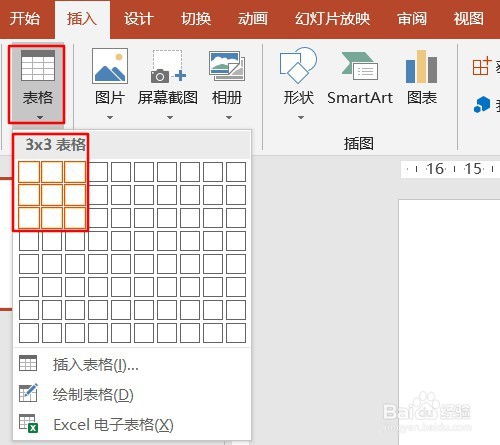Expand the 图片 dropdown arrow
The image size is (500, 445).
coord(110,117)
